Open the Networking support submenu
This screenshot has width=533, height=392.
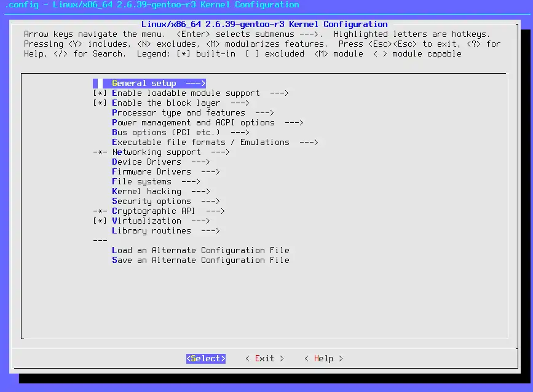click(x=171, y=152)
